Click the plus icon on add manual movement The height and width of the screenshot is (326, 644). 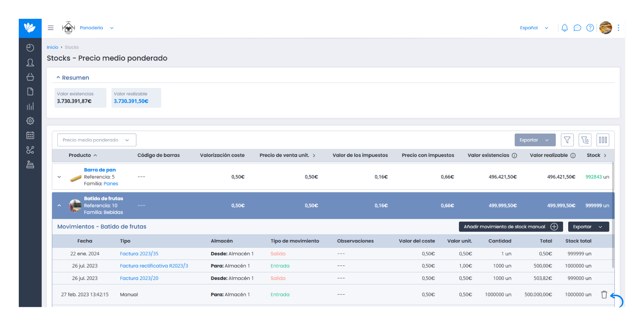(x=554, y=227)
